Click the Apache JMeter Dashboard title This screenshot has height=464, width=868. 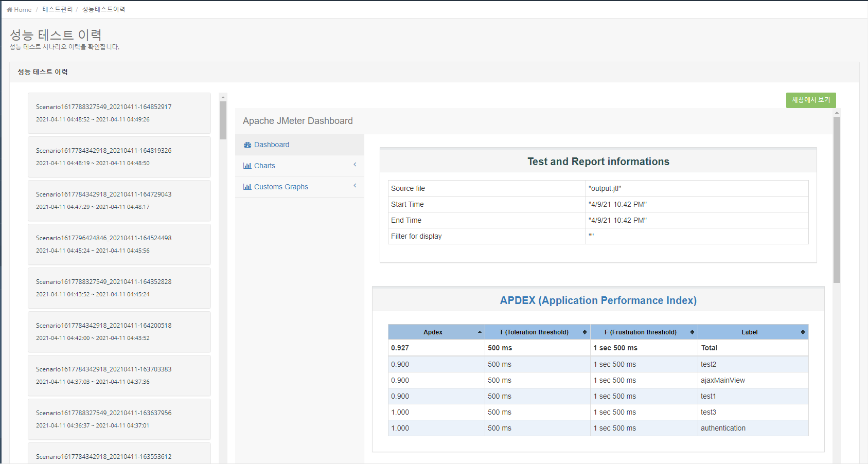point(298,121)
